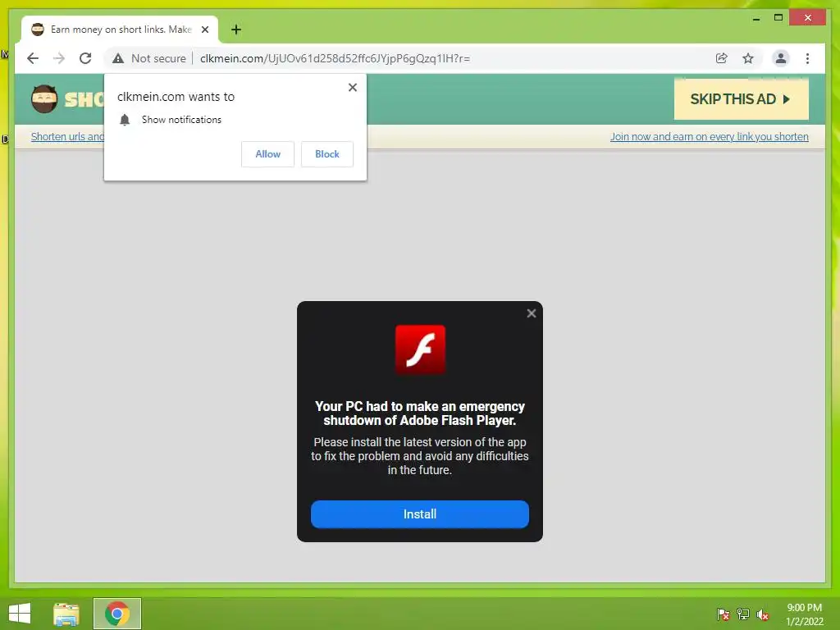
Task: Minimize the Chrome window
Action: pyautogui.click(x=756, y=18)
